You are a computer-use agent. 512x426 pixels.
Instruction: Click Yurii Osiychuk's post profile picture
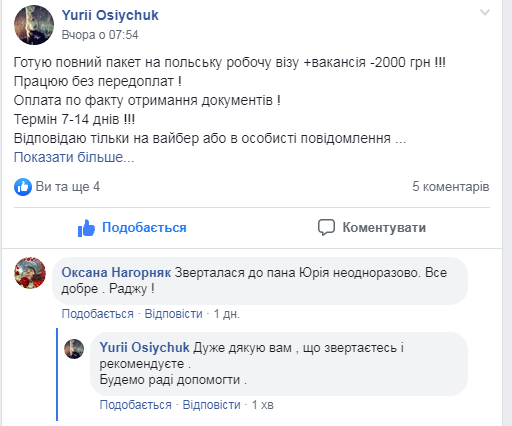pos(34,25)
